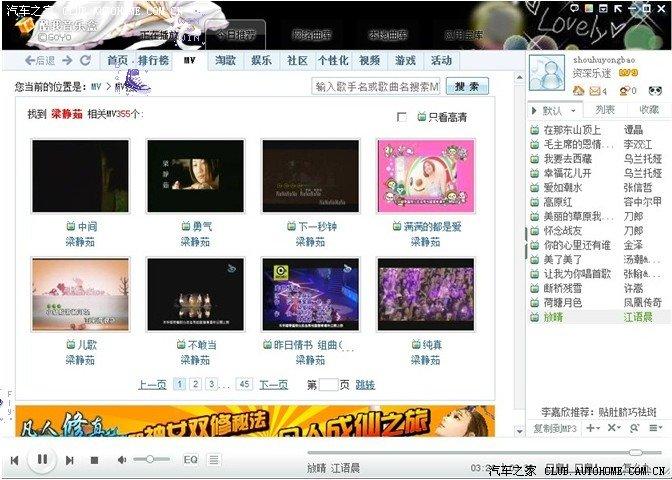Click the MV icon beside 我要去西藏
Screen dimensions: 672x480
click(534, 159)
